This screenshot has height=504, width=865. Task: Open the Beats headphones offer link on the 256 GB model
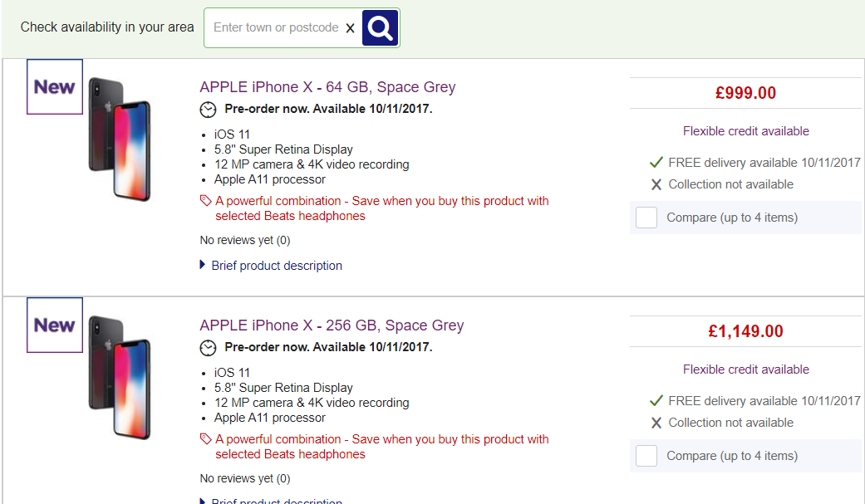pyautogui.click(x=381, y=447)
